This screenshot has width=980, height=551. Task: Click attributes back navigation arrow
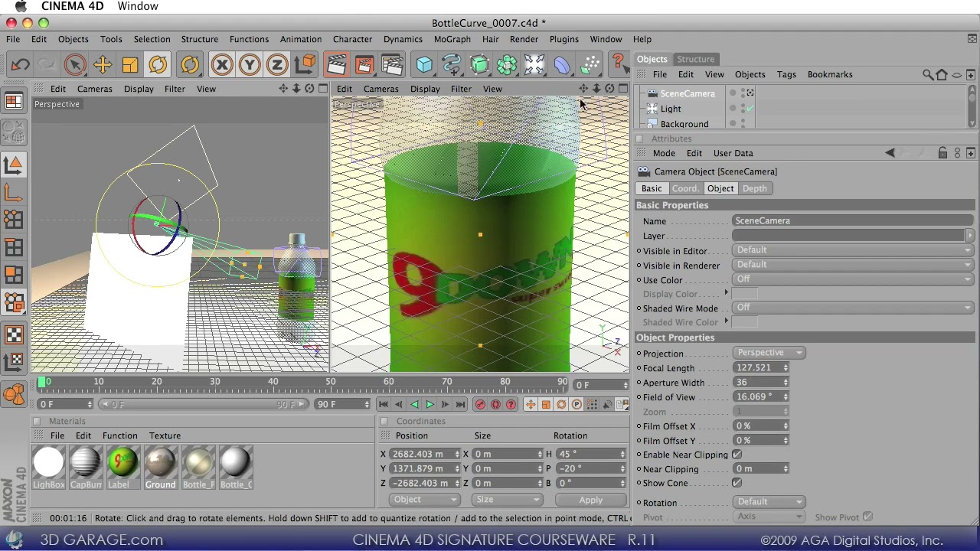coord(890,153)
